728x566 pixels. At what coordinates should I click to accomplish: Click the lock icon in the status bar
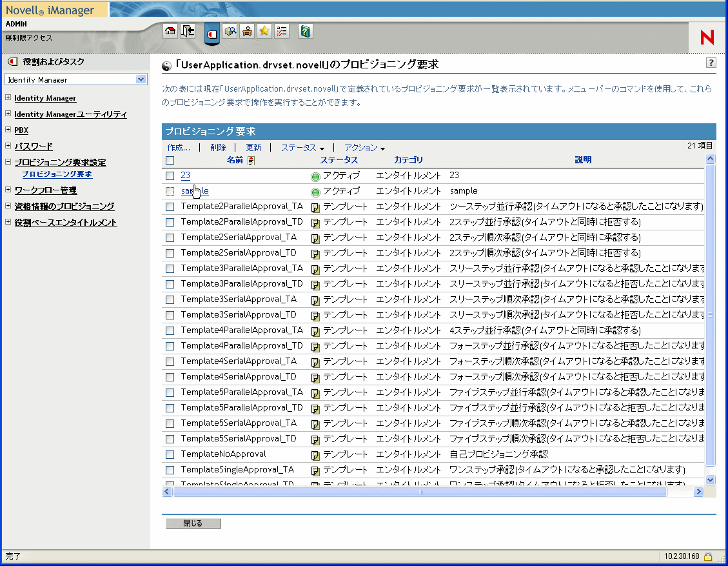708,556
